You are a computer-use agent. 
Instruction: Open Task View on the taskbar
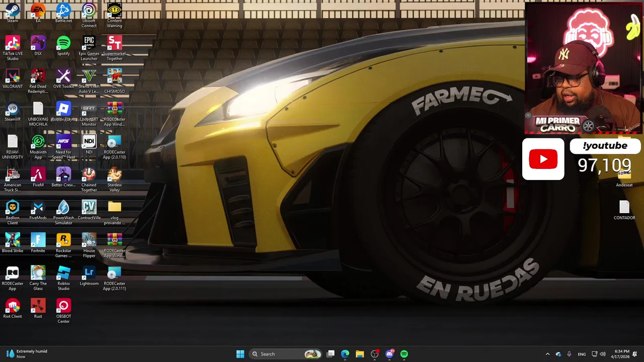pos(331,354)
